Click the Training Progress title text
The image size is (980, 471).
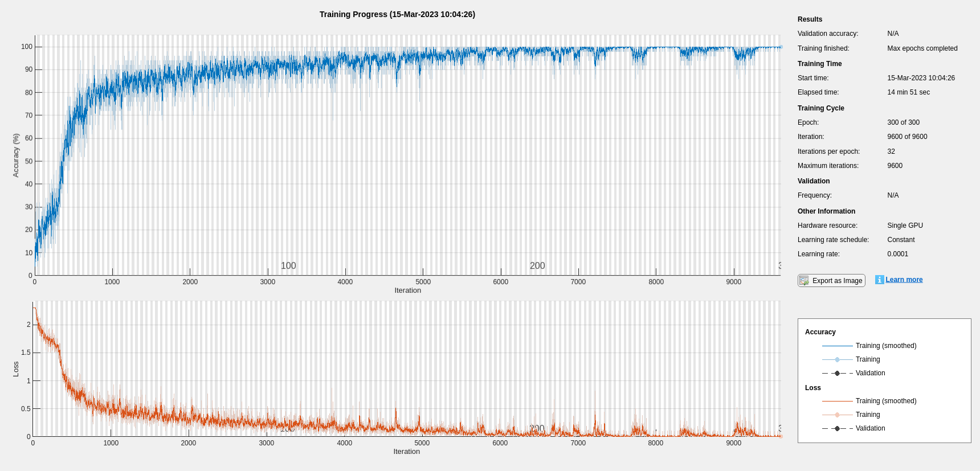point(397,14)
